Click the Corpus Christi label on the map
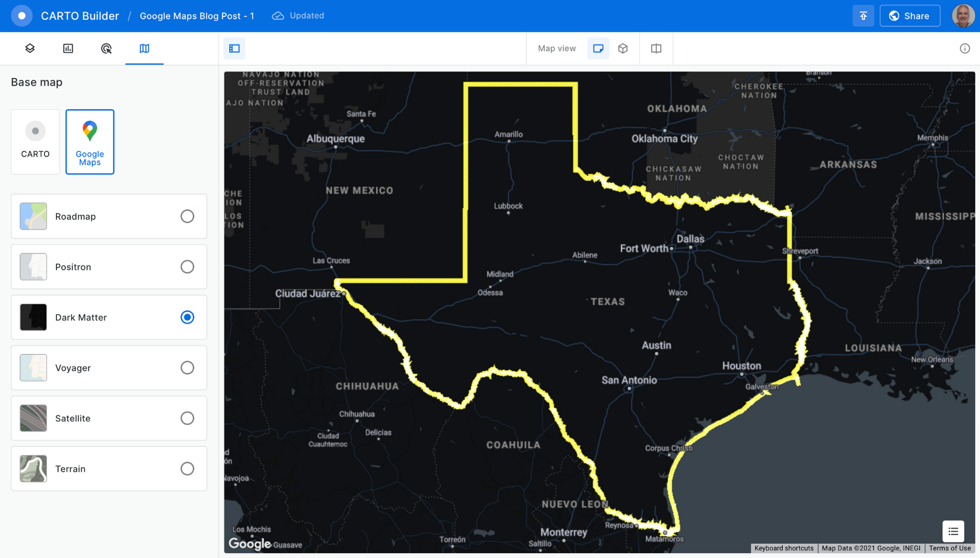Viewport: 980px width, 558px height. tap(669, 448)
